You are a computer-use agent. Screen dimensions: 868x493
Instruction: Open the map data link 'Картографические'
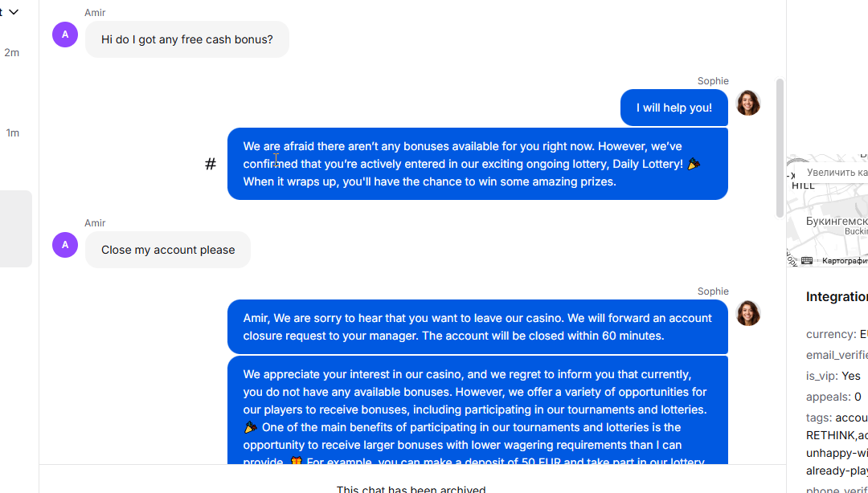click(x=844, y=261)
